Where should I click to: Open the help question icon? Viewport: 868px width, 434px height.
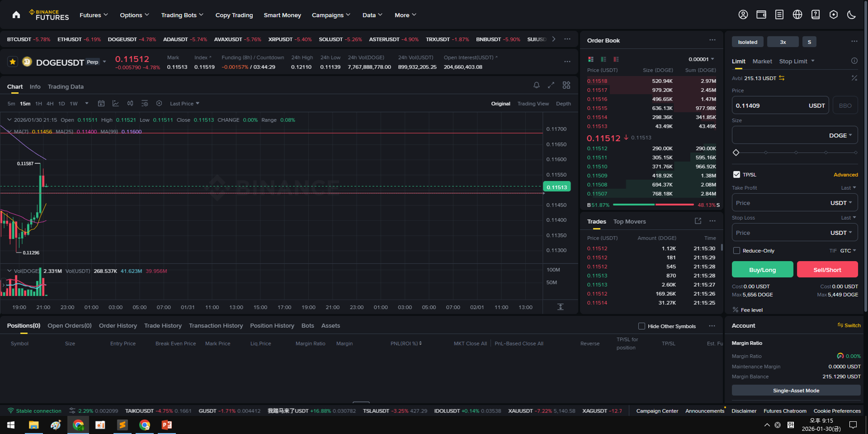(815, 15)
